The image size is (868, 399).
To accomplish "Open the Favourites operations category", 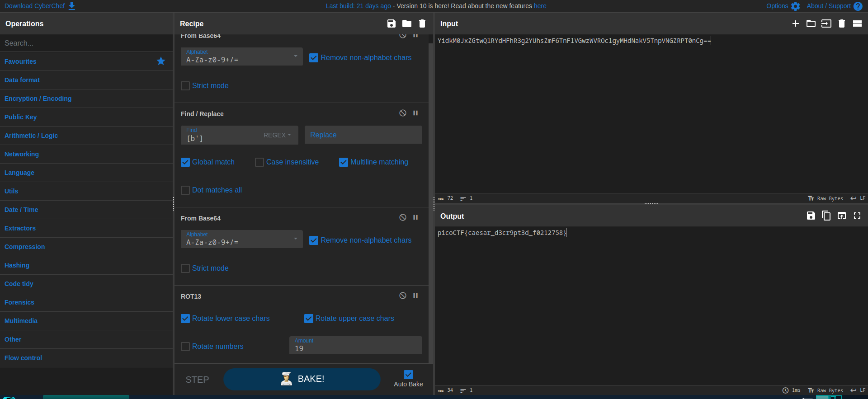I will [20, 61].
